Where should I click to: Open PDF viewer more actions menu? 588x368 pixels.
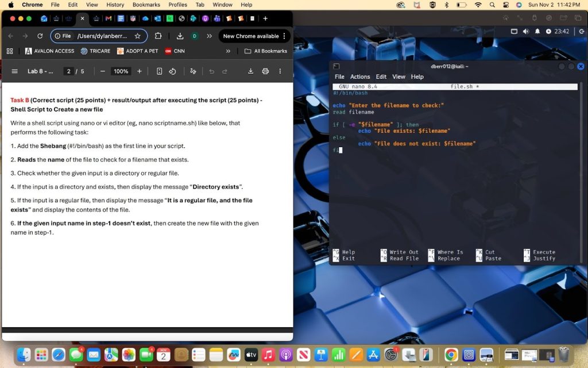click(280, 71)
